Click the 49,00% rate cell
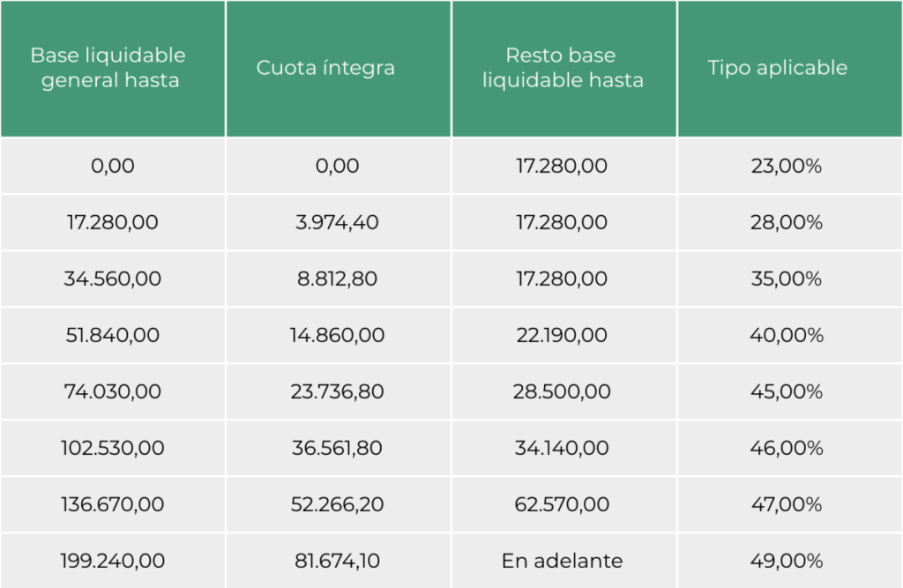This screenshot has width=903, height=588. [789, 561]
